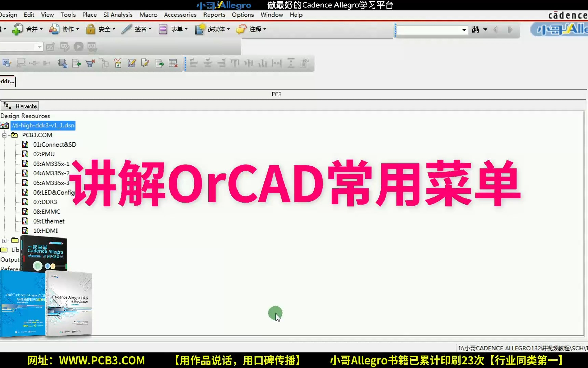
Task: Open the SI Analysis menu
Action: [x=118, y=15]
